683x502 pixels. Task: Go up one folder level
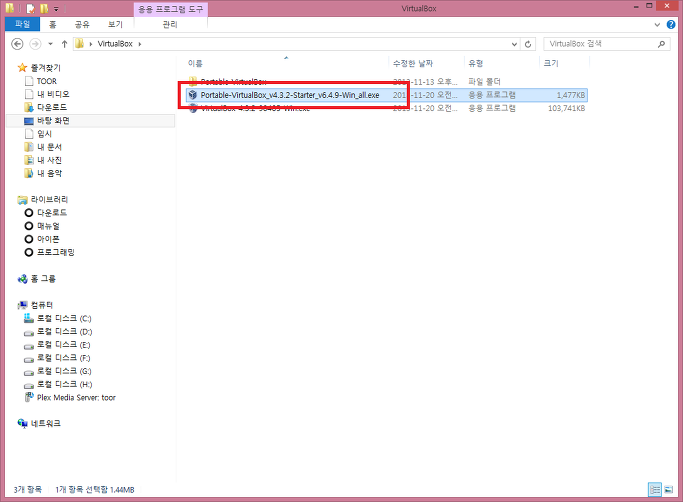click(x=64, y=44)
